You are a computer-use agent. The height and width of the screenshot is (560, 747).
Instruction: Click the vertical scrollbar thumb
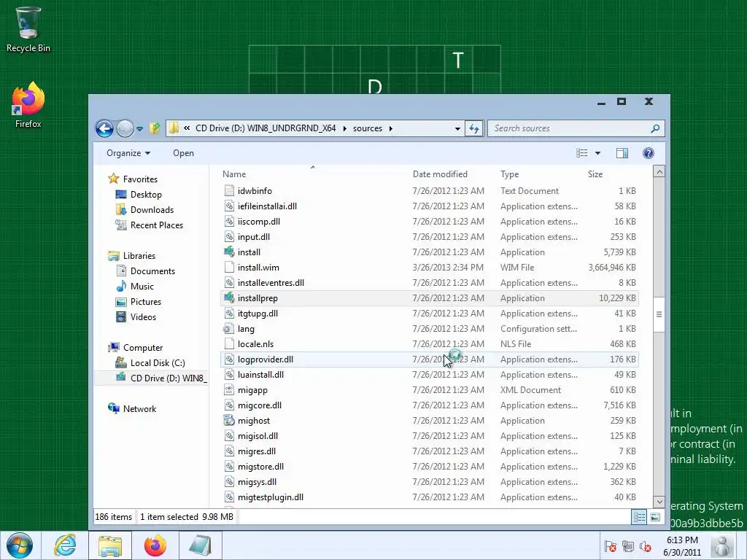[x=659, y=314]
